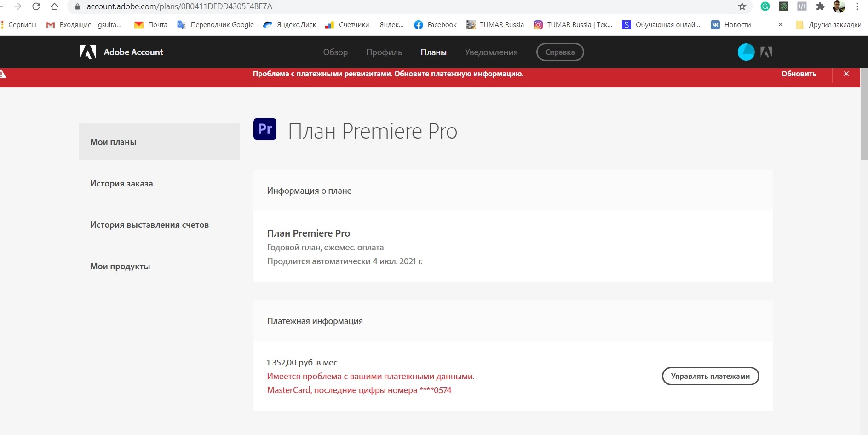The width and height of the screenshot is (868, 435).
Task: Click the code-brackets extension icon
Action: pos(802,6)
